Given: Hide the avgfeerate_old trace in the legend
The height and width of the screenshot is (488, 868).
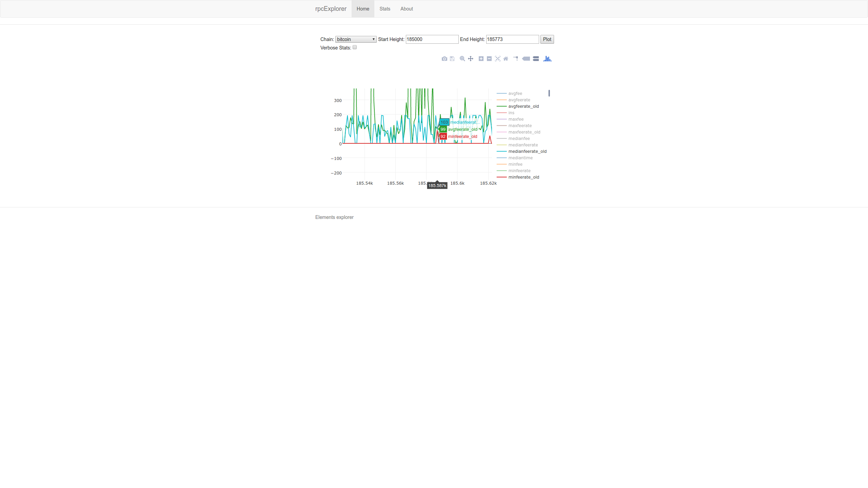Looking at the screenshot, I should [524, 106].
